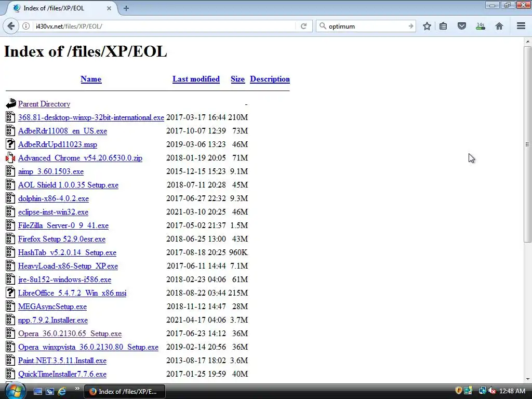This screenshot has width=532, height=399.
Task: Download 368.81-desktop-winxp-32bit-international.exe
Action: click(x=91, y=117)
